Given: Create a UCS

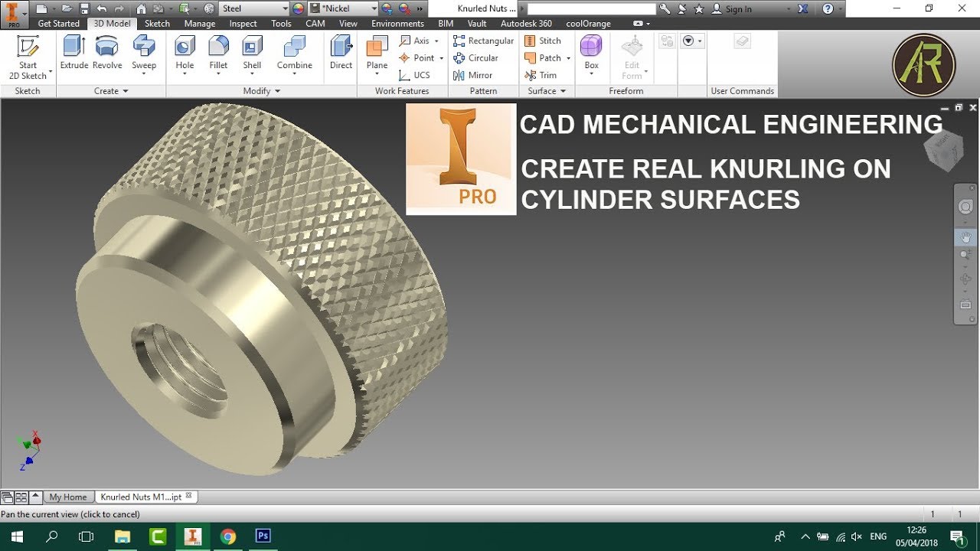Looking at the screenshot, I should pyautogui.click(x=415, y=75).
